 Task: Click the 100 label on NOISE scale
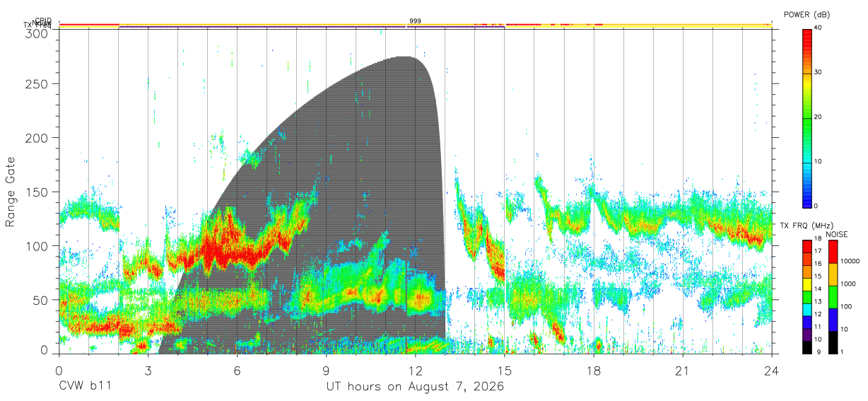click(847, 306)
